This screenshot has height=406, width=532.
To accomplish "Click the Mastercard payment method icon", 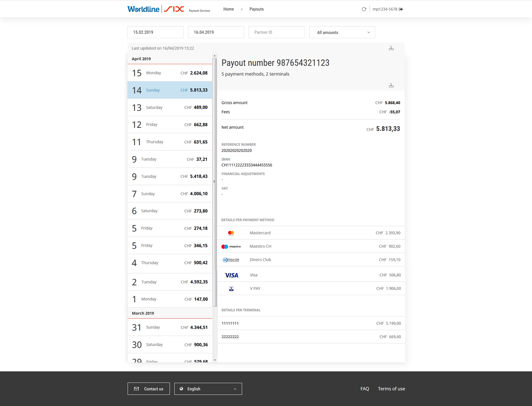I will [231, 233].
